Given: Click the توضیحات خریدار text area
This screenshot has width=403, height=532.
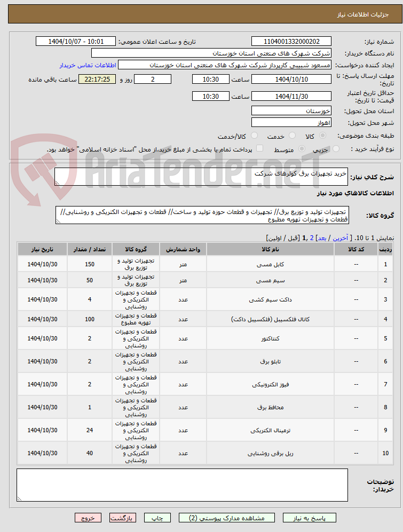Looking at the screenshot, I should (x=183, y=485).
